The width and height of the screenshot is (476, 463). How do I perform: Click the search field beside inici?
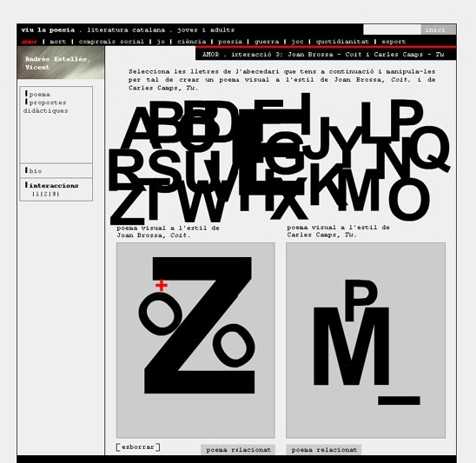(392, 30)
